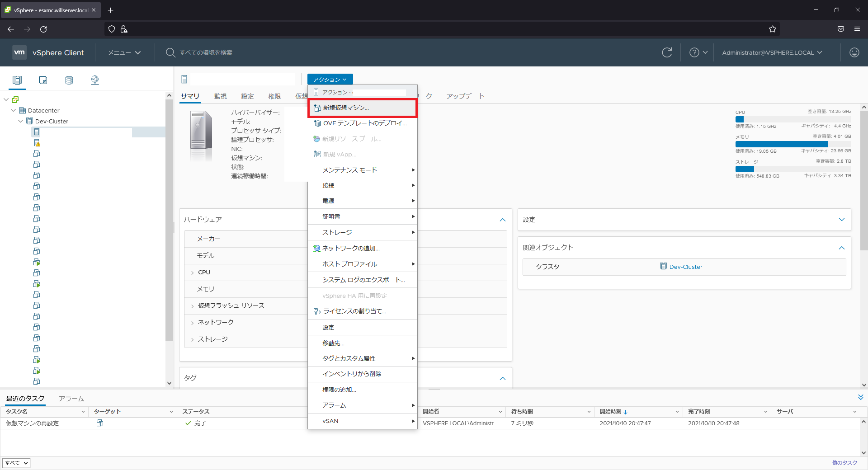Image resolution: width=868 pixels, height=470 pixels.
Task: Open the メンテナンス モード submenu
Action: [x=363, y=170]
